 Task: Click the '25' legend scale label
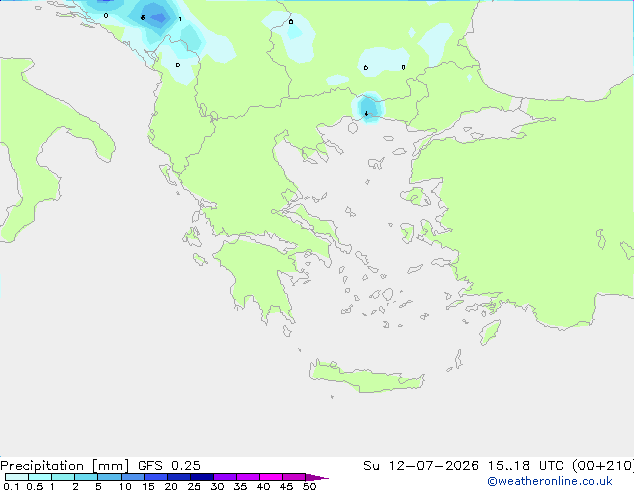pos(194,486)
